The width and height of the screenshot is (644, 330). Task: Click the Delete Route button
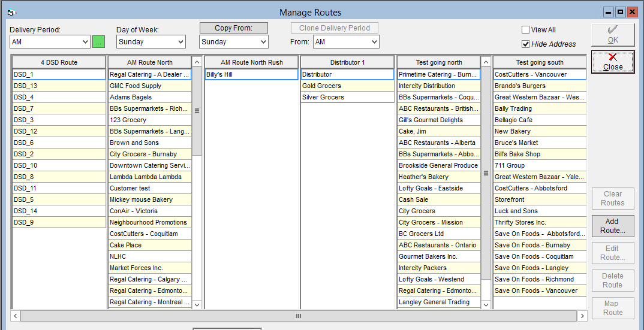tap(613, 280)
